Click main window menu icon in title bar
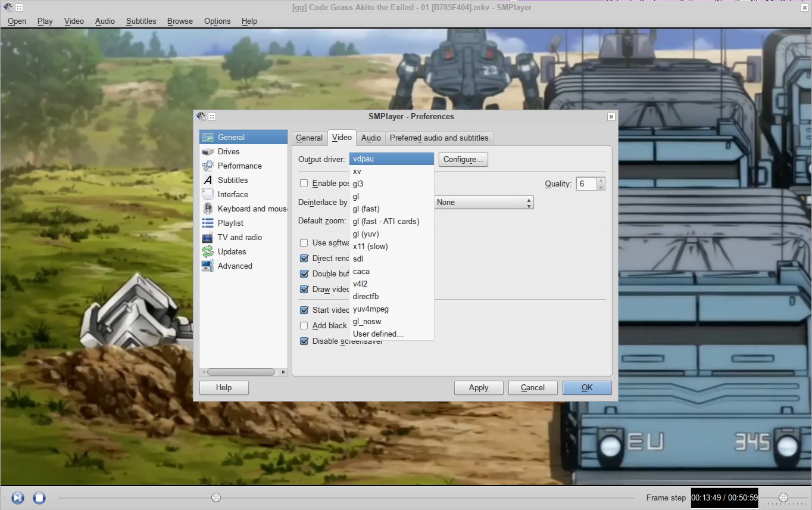The height and width of the screenshot is (510, 812). tap(8, 8)
